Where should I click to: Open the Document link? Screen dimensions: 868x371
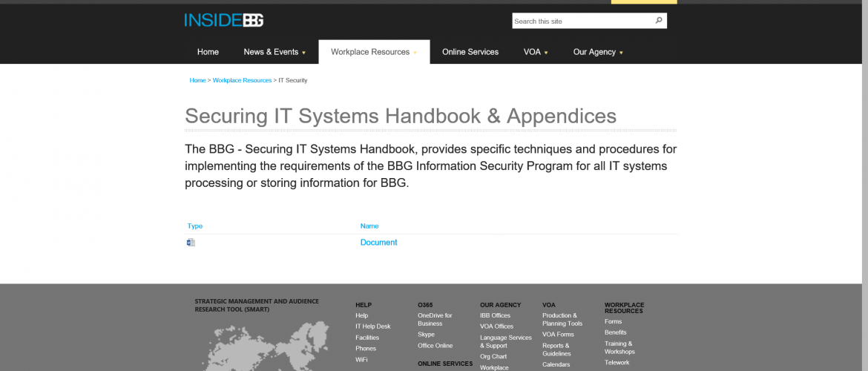[x=378, y=243]
